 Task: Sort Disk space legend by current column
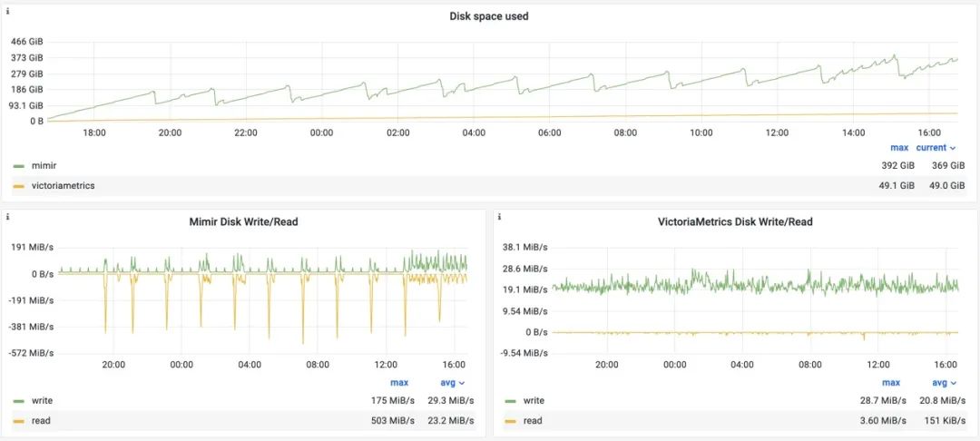coord(936,148)
